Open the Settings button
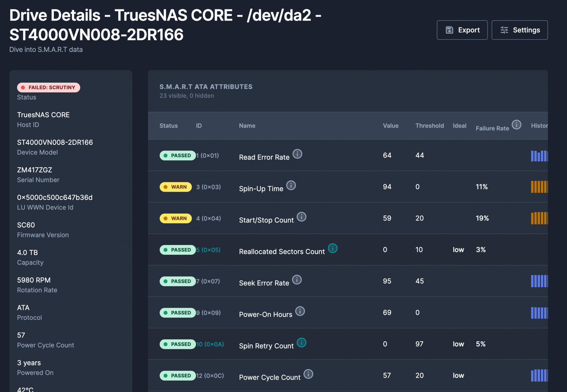 [x=520, y=30]
